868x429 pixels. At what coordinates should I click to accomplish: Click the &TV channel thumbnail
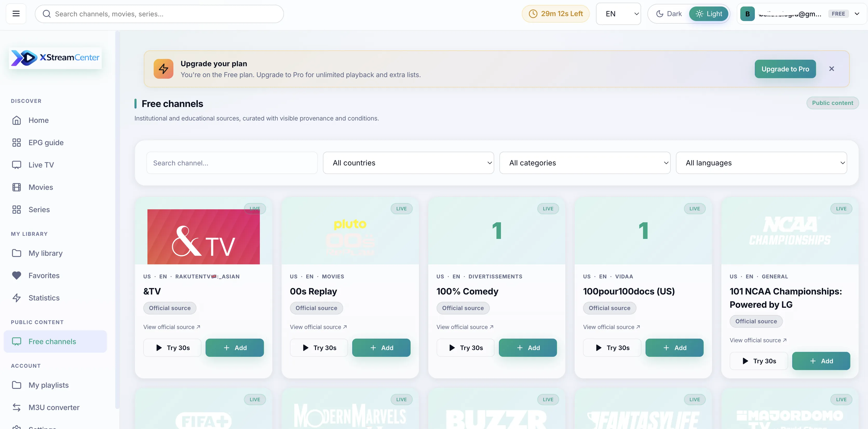point(204,237)
